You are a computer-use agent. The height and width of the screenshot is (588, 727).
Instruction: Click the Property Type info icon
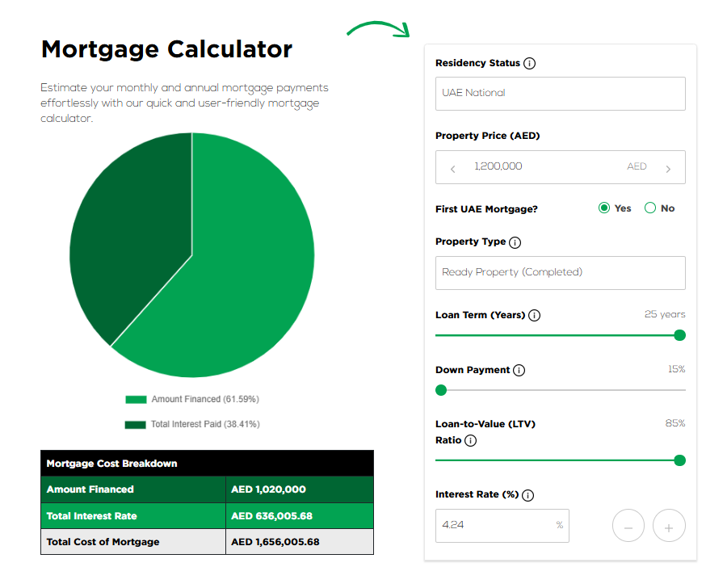(515, 242)
